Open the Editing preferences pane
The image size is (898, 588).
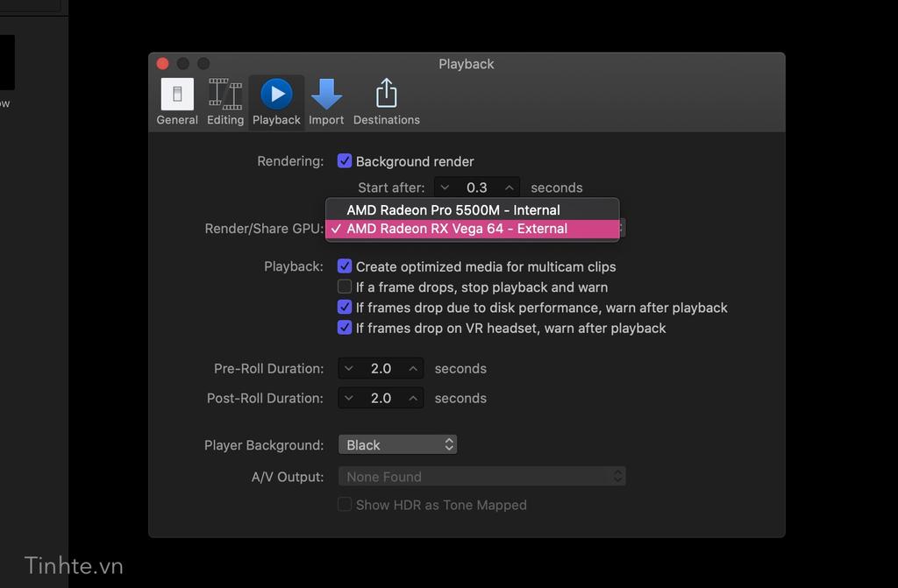point(225,102)
